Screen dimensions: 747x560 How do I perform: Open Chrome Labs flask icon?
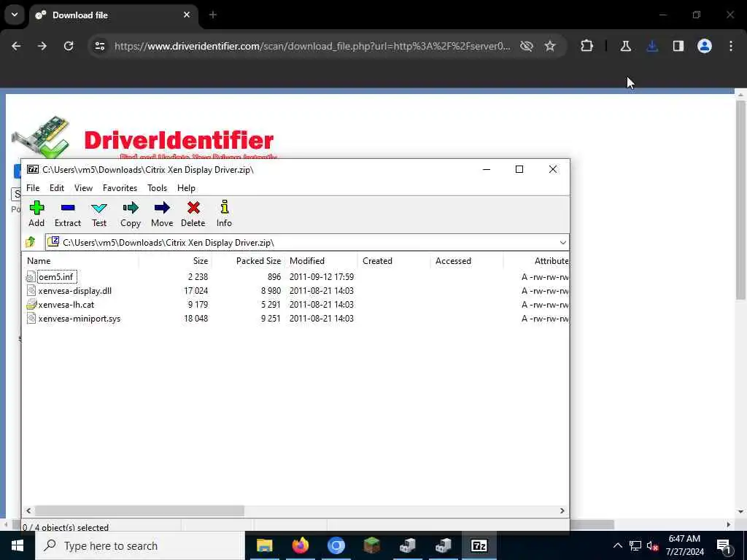pos(625,46)
